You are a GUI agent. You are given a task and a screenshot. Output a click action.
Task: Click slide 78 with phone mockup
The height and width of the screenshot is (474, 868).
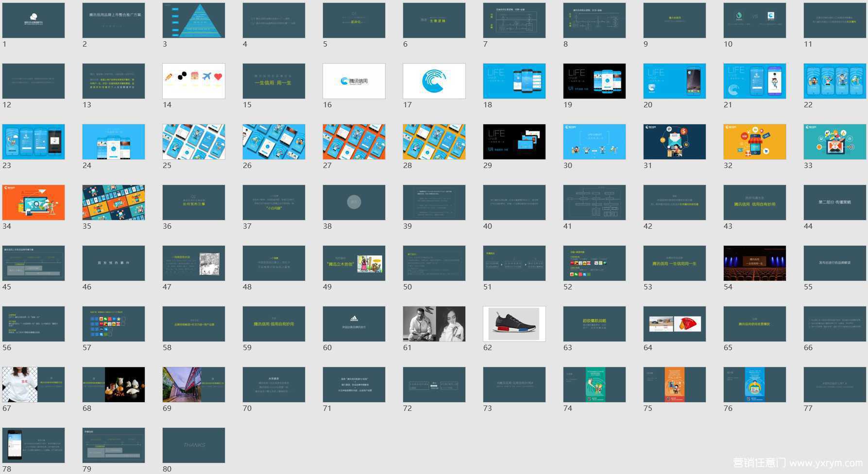point(34,445)
